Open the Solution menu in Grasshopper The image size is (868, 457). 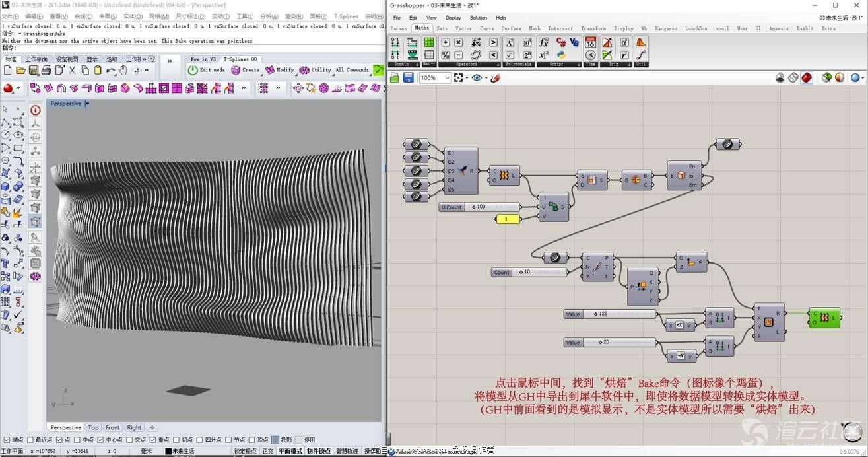(x=478, y=18)
